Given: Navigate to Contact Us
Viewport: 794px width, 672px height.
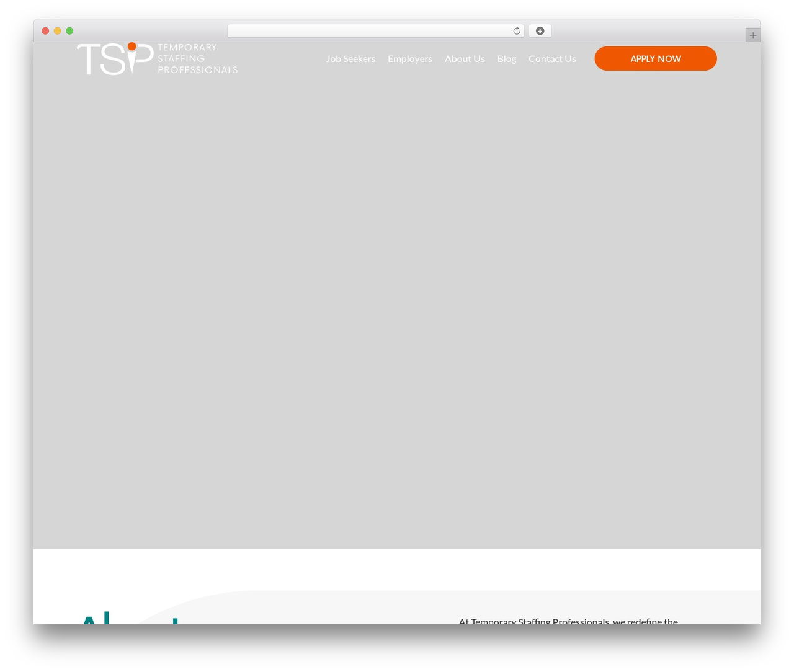Looking at the screenshot, I should tap(552, 58).
